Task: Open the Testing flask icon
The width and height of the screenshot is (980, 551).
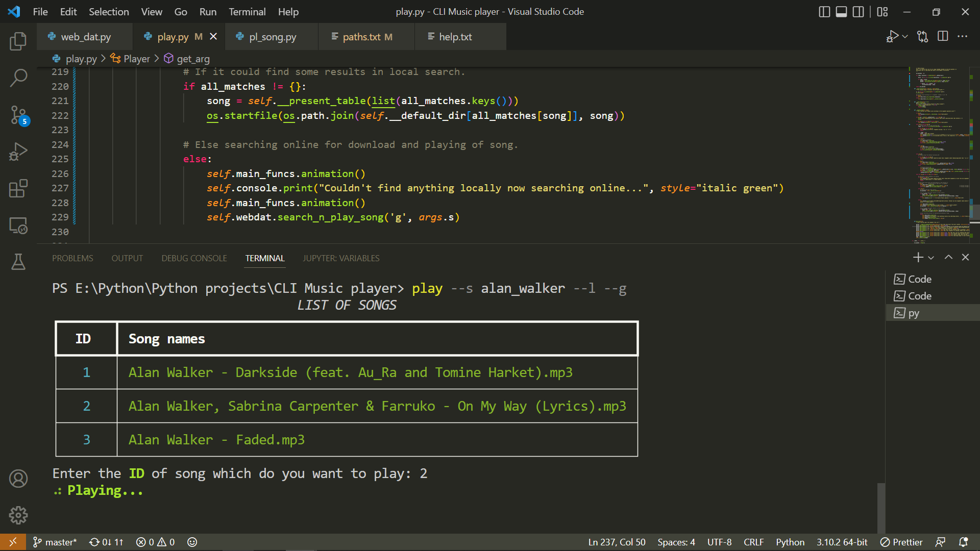Action: (x=18, y=262)
